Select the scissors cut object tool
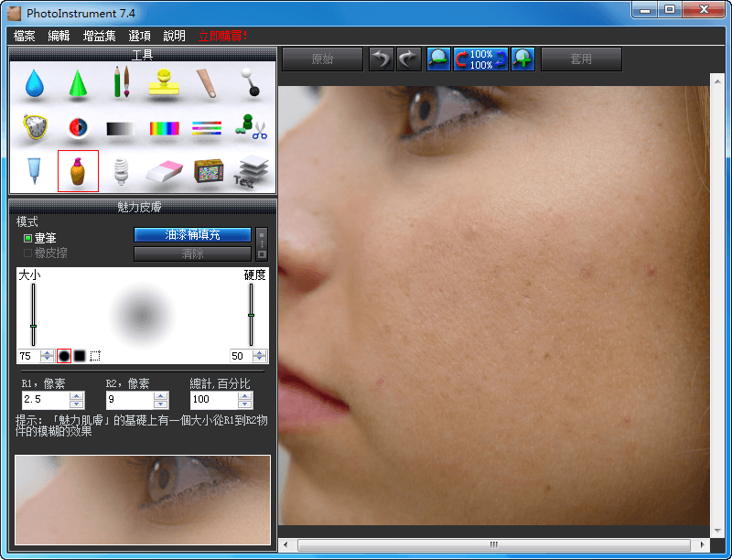The height and width of the screenshot is (560, 732). coord(251,127)
